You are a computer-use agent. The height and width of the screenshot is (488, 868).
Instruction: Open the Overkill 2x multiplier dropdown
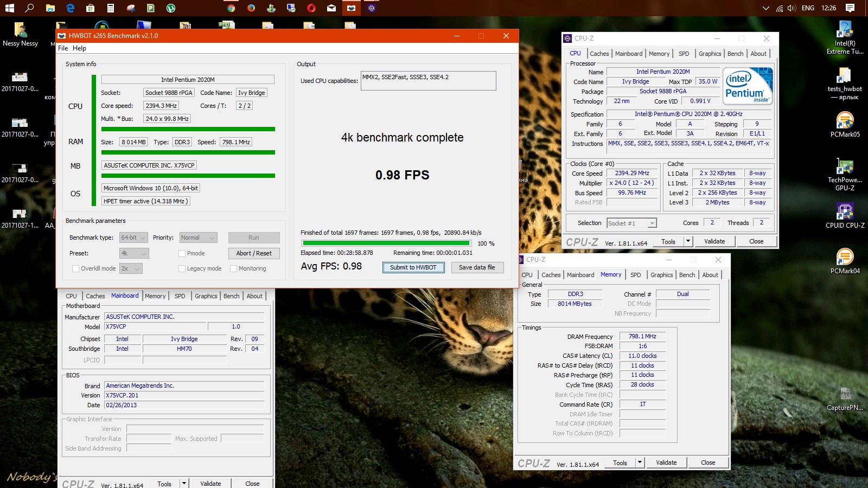pyautogui.click(x=131, y=268)
